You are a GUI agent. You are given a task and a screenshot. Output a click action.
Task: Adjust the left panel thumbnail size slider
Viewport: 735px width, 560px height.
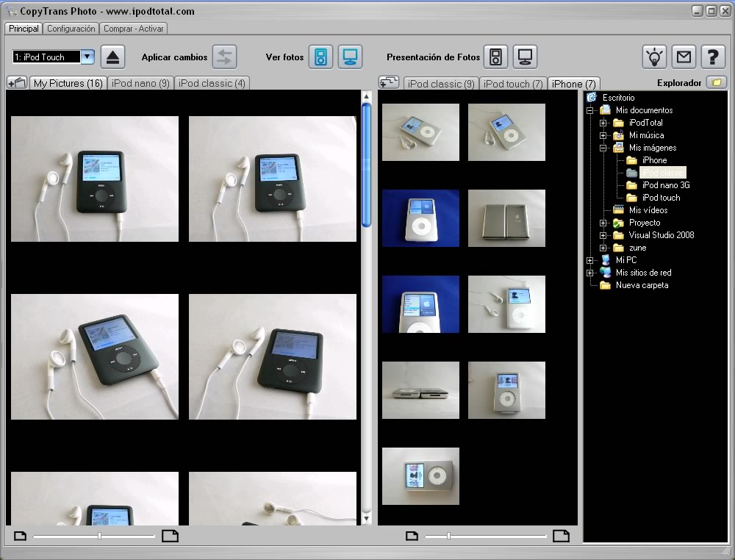coord(99,536)
